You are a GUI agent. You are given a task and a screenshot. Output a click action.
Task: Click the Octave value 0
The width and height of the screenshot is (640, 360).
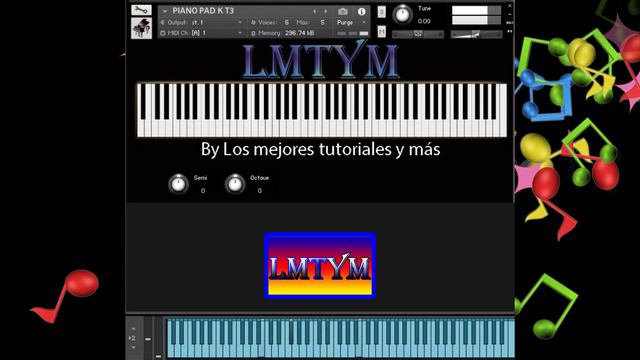coord(260,191)
